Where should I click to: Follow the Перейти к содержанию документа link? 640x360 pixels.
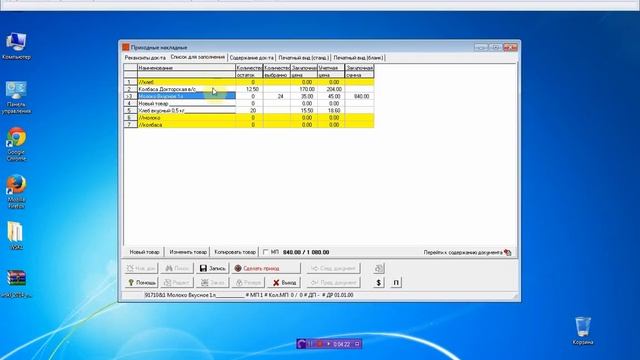click(463, 253)
